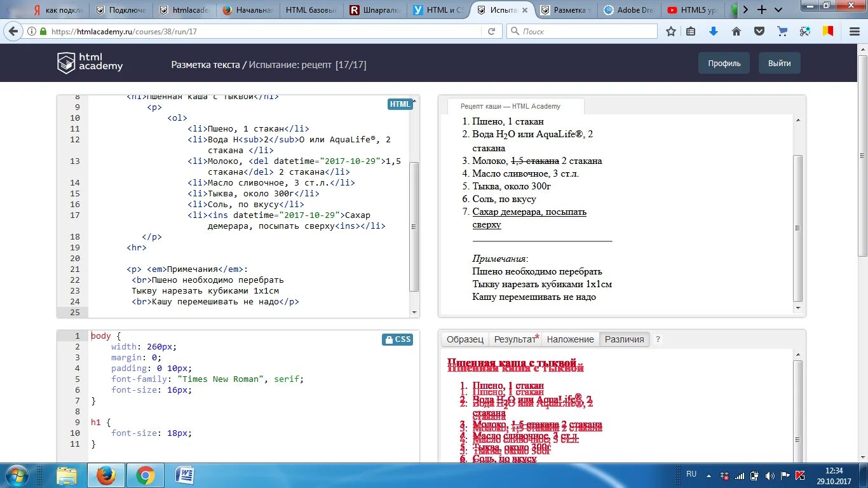
Task: Bookmark this page with the star icon
Action: (x=671, y=31)
